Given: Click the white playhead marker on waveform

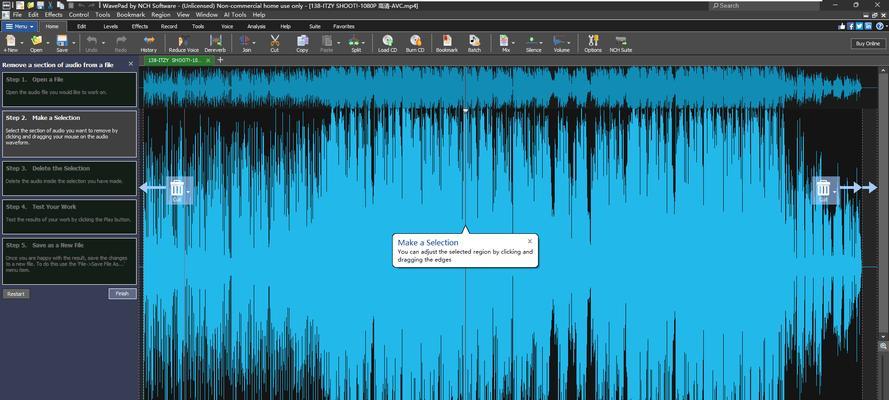Looking at the screenshot, I should (x=465, y=110).
